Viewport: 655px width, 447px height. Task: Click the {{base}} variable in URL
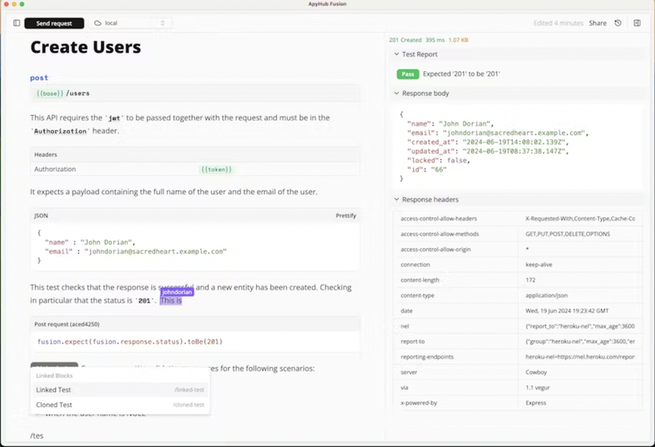50,93
